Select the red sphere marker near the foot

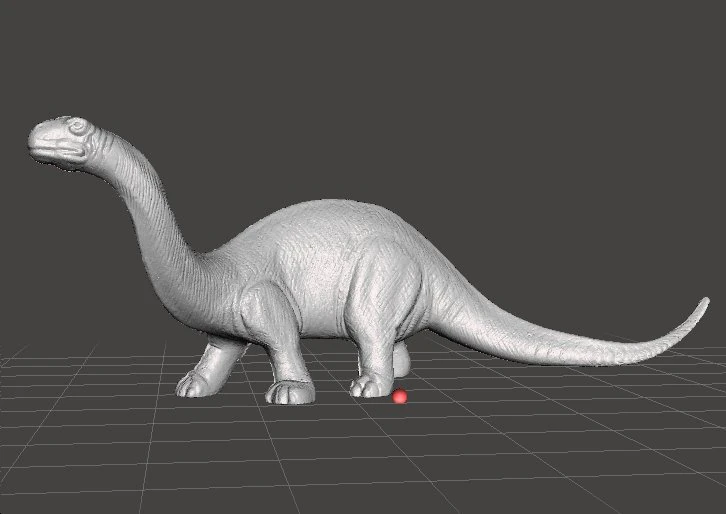click(x=400, y=397)
